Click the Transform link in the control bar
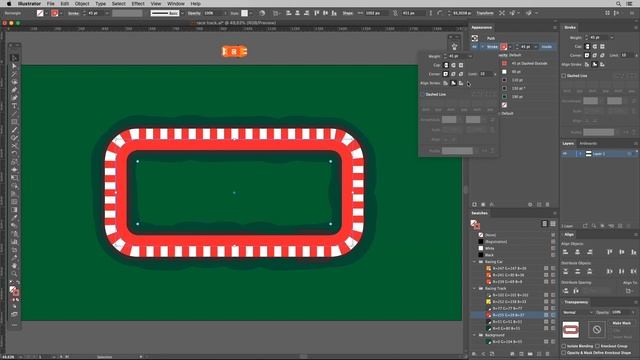Image resolution: width=640 pixels, height=360 pixels. [x=485, y=13]
